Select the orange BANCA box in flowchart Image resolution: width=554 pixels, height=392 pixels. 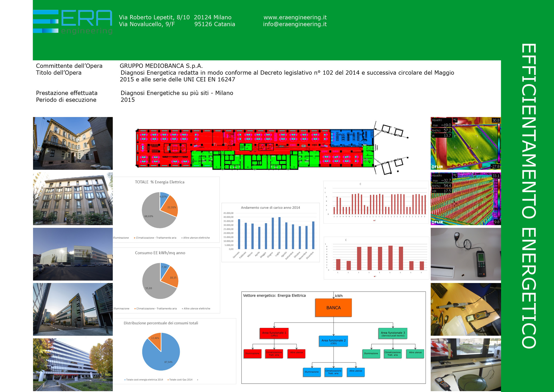[333, 308]
